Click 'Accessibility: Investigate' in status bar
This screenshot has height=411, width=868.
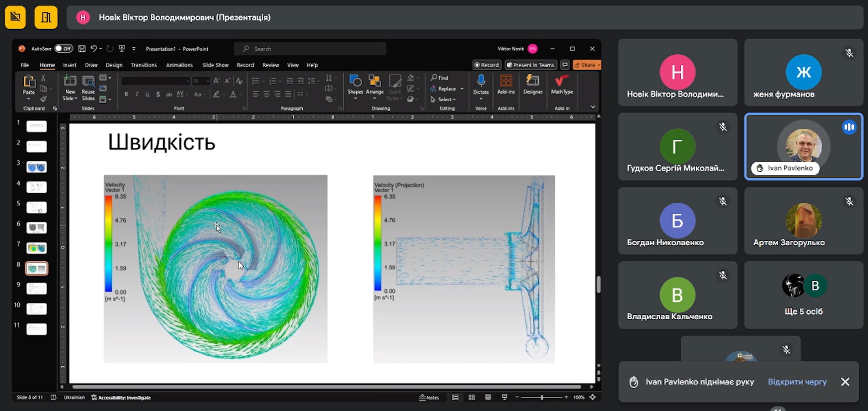[121, 397]
